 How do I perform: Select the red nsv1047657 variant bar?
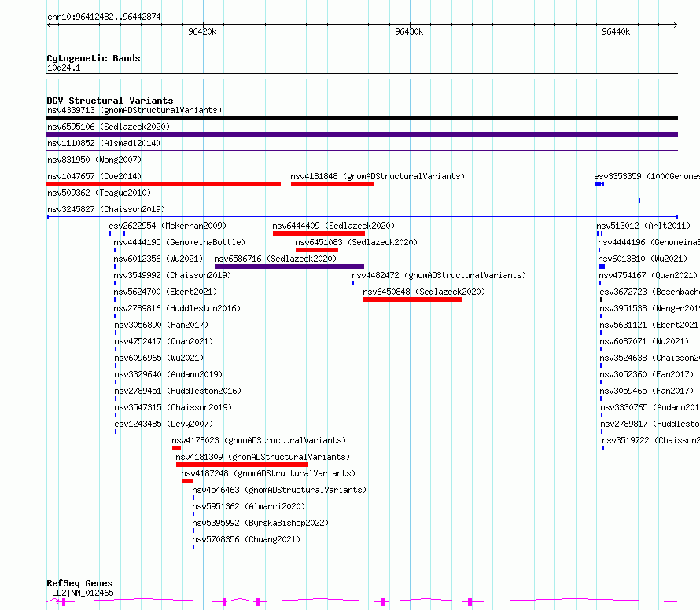pos(164,184)
